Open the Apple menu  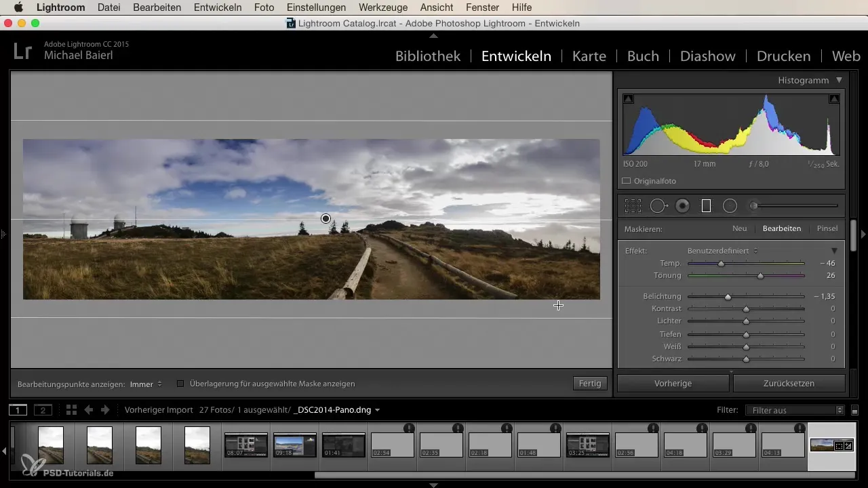pos(18,7)
